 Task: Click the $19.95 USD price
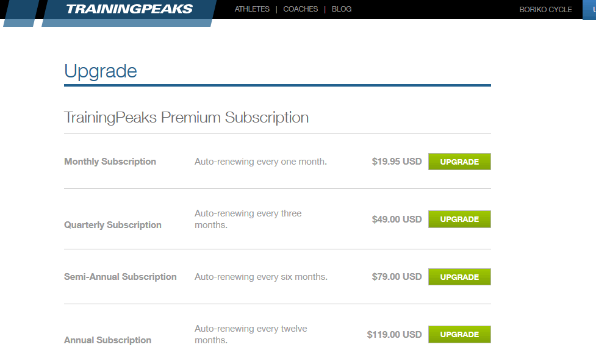(x=397, y=162)
